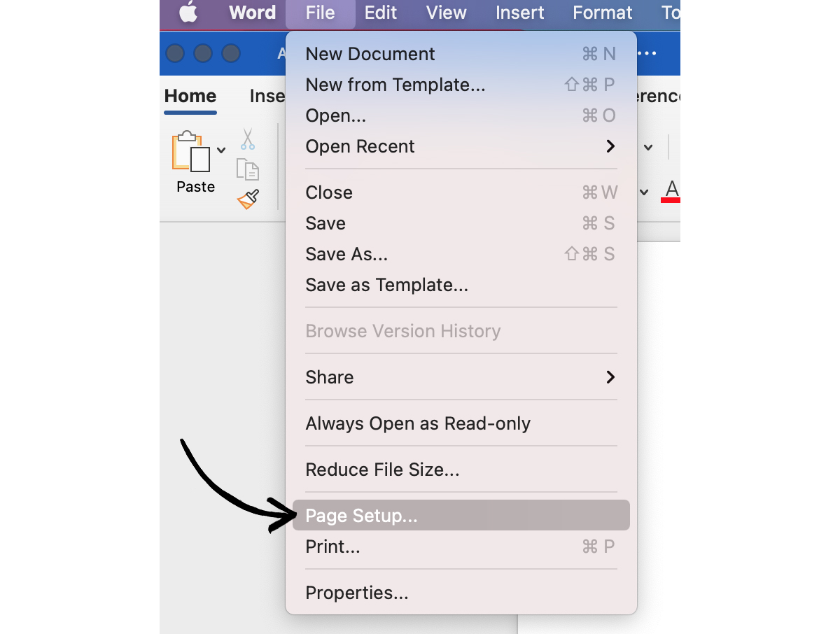This screenshot has width=840, height=634.
Task: Choose New Document in the File menu
Action: click(x=370, y=53)
